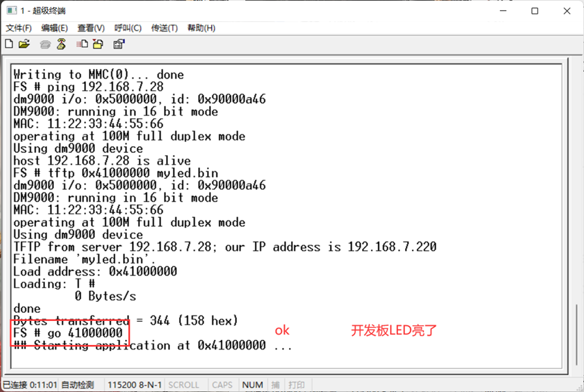Click the 捕 capture status indicator
The width and height of the screenshot is (584, 392).
point(276,384)
